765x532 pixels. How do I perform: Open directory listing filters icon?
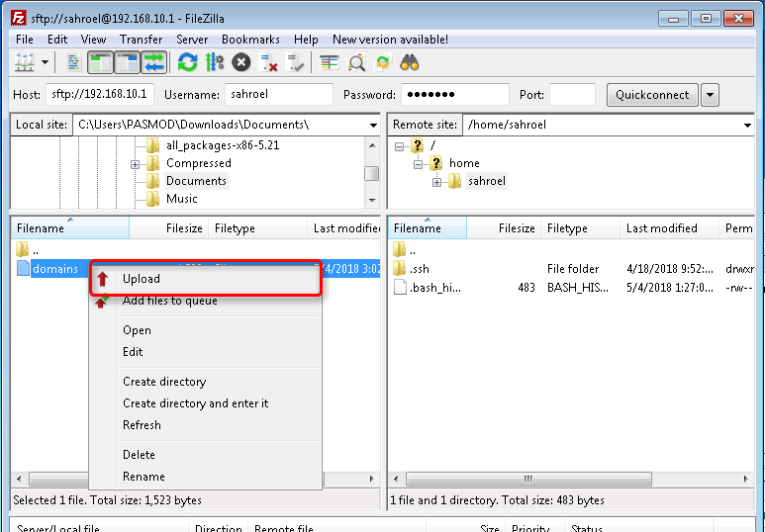[330, 62]
